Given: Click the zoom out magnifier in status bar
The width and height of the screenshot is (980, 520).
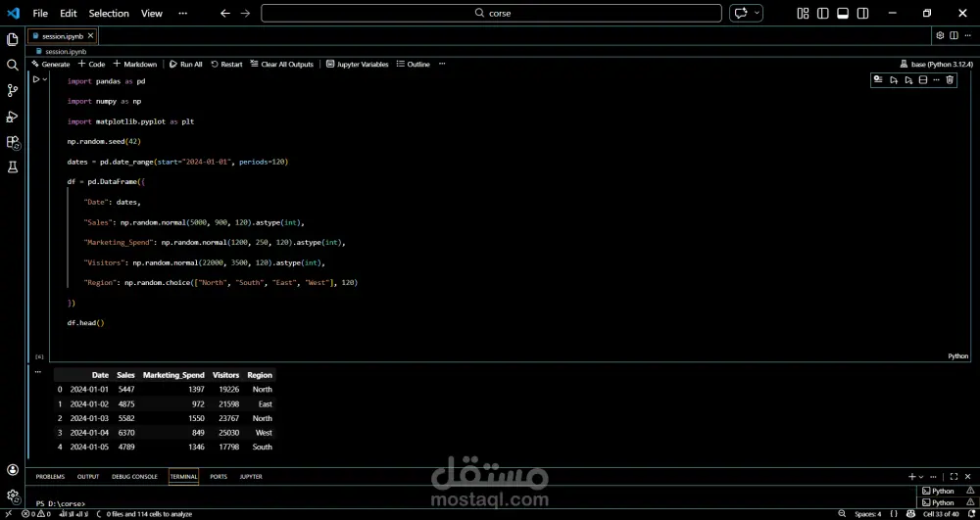Looking at the screenshot, I should point(842,514).
